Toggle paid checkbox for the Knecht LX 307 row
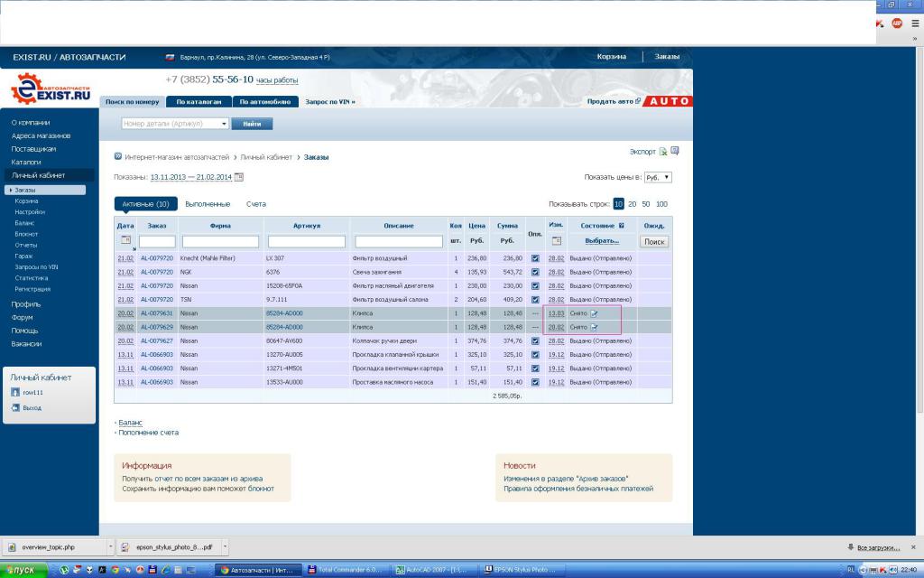Image resolution: width=924 pixels, height=578 pixels. pos(535,258)
